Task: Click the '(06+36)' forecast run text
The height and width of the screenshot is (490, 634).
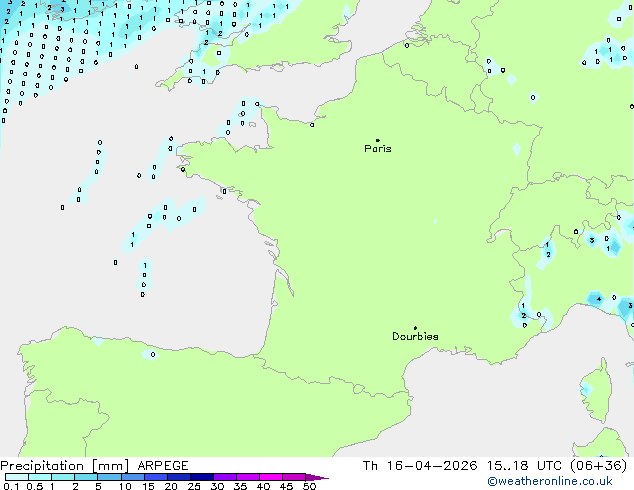Action: coord(598,466)
